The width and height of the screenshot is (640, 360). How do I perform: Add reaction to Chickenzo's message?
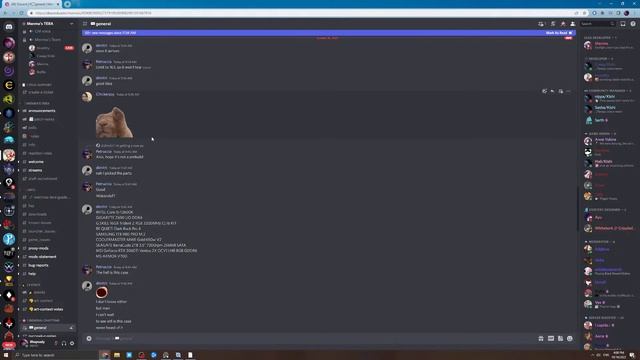tap(544, 91)
